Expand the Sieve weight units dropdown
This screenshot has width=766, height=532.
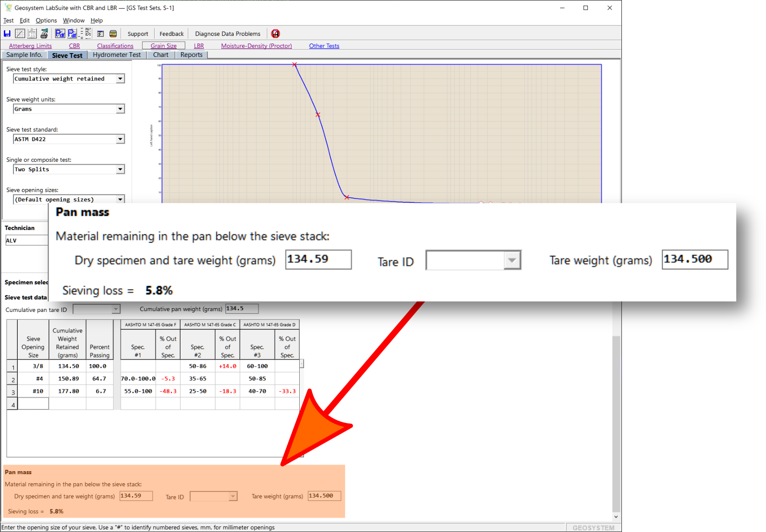[120, 109]
